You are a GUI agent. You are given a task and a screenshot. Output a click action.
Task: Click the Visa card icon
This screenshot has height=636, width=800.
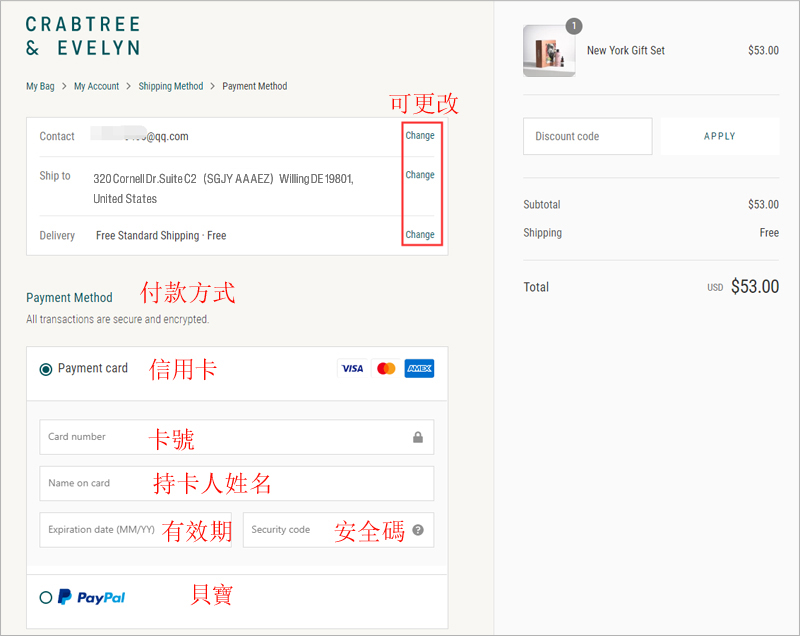[x=352, y=368]
